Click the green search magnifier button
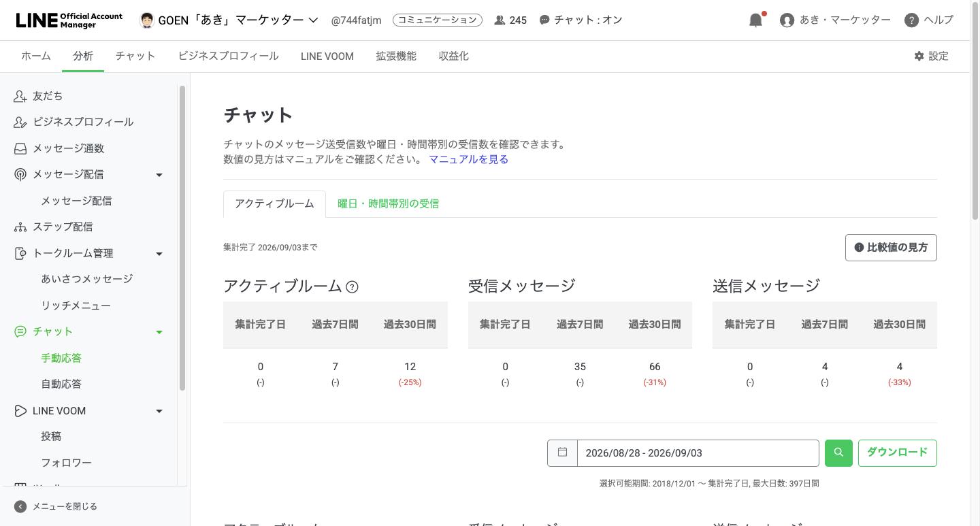 tap(838, 453)
